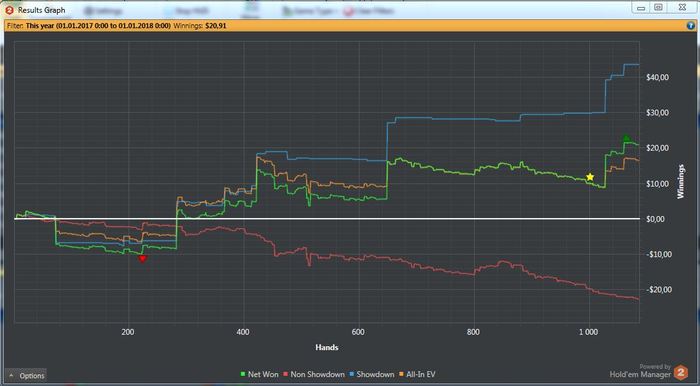Click the blue info icon in filter bar
Viewport: 700px width, 386px height.
pyautogui.click(x=690, y=26)
